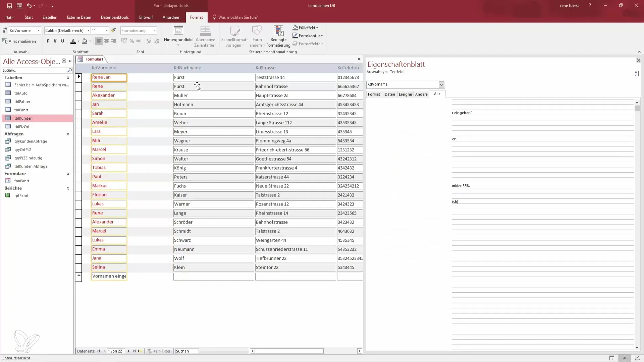The height and width of the screenshot is (362, 644).
Task: Open navigation pane options dropdown circle
Action: (64, 61)
